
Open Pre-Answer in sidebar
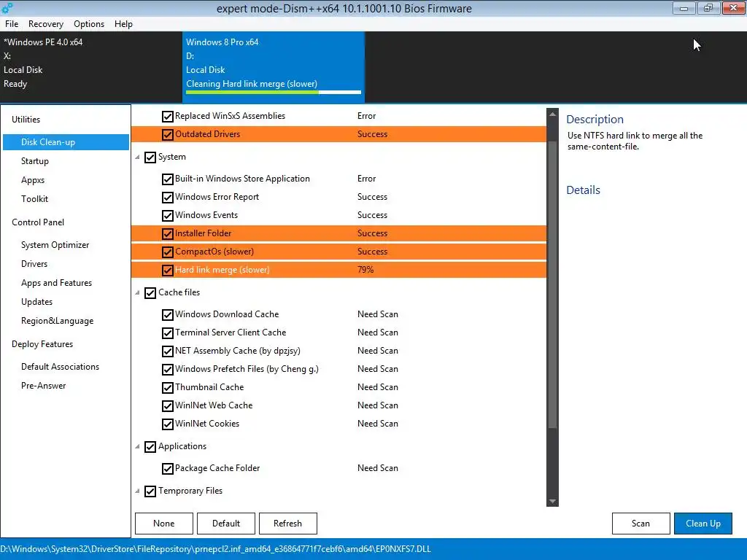tap(43, 386)
